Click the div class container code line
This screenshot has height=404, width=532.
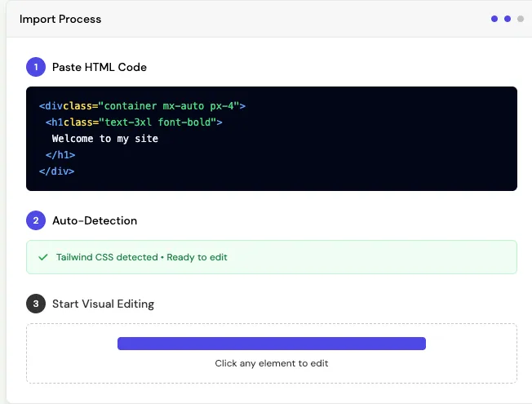point(142,106)
